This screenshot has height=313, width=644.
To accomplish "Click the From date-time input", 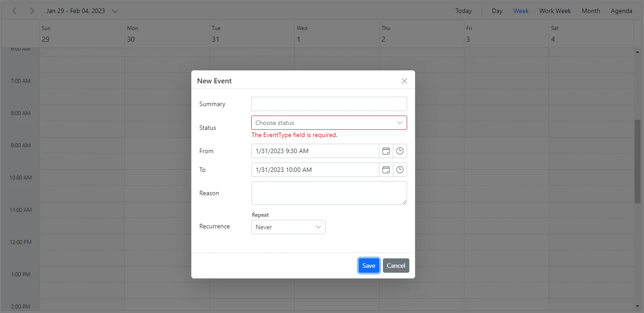I will click(x=315, y=151).
